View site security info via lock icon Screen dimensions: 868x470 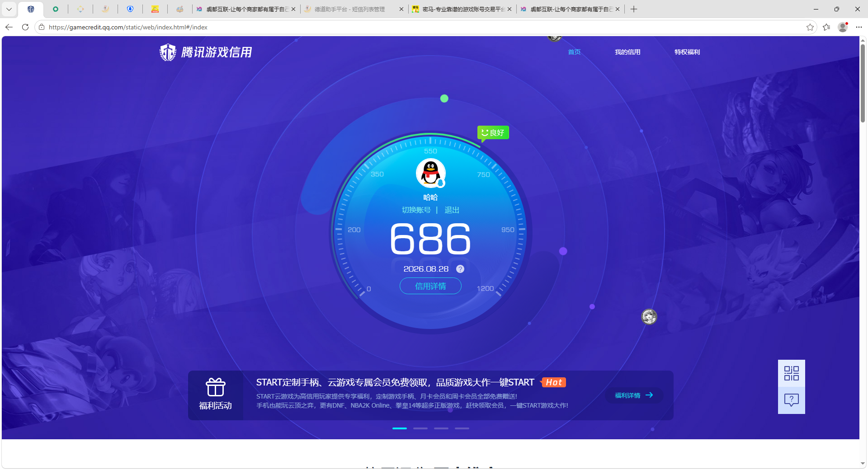coord(42,27)
